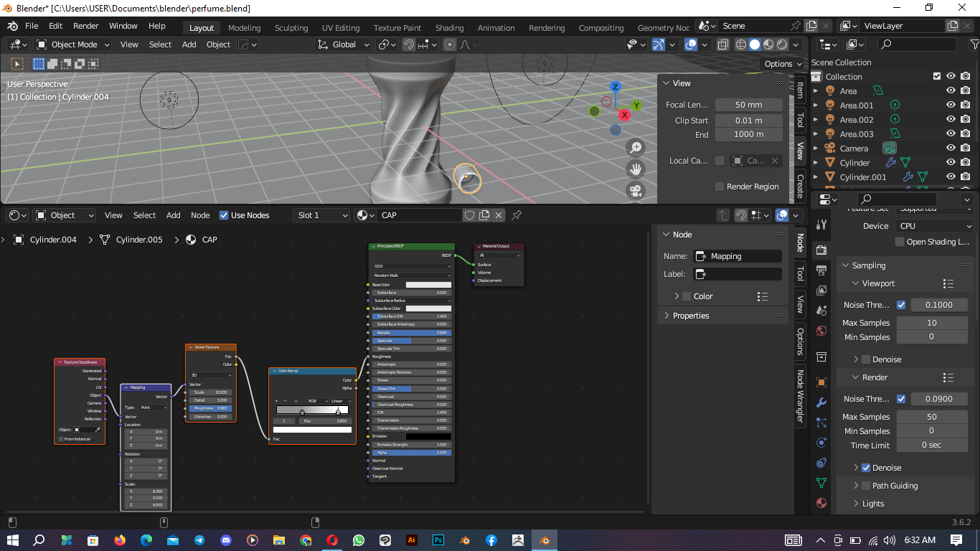This screenshot has height=551, width=980.
Task: Toggle X-ray icon in viewport header
Action: [x=723, y=44]
